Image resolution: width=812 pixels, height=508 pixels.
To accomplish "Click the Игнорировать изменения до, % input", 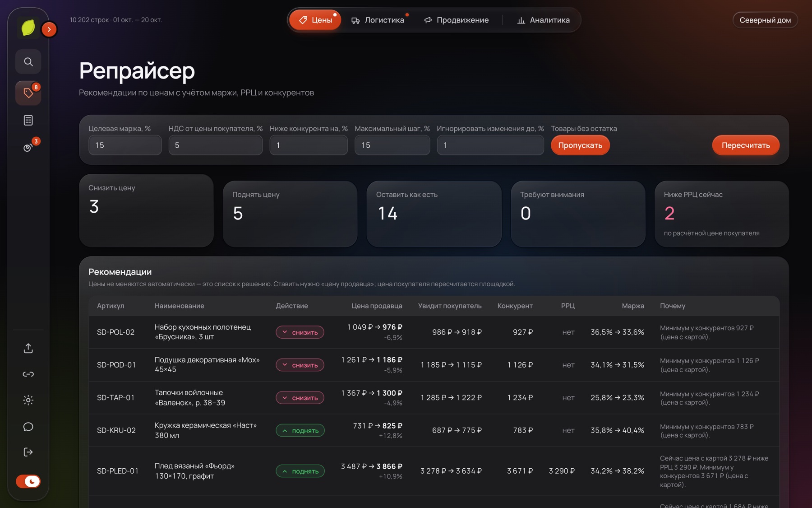I will coord(490,145).
